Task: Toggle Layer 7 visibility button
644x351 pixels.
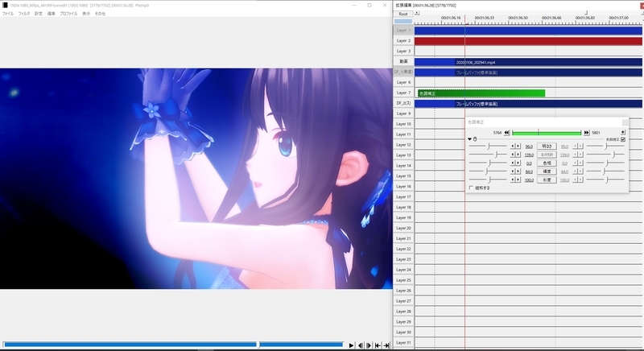Action: (x=403, y=93)
